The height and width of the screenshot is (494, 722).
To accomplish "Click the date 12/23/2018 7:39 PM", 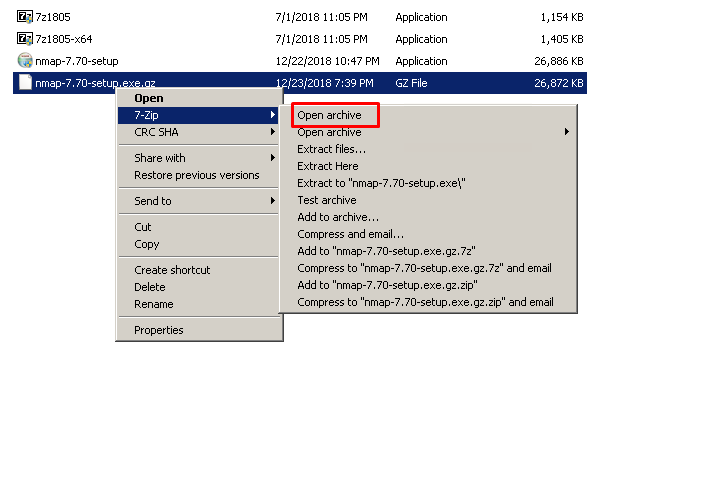I will (x=324, y=83).
